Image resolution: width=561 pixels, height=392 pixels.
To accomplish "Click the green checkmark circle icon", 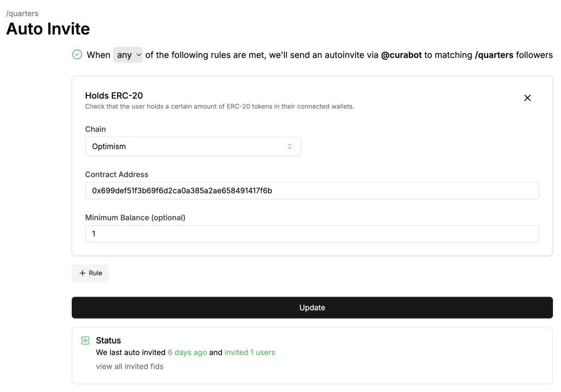I will point(77,54).
